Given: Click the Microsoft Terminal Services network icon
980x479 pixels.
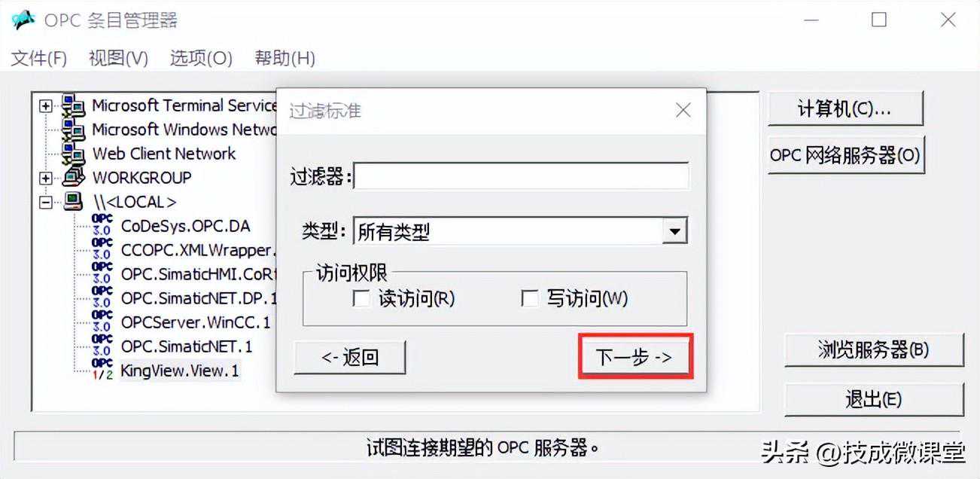Looking at the screenshot, I should pos(73,105).
